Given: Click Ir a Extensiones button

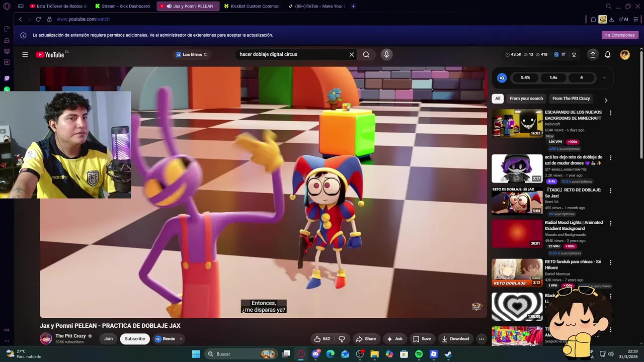Looking at the screenshot, I should tap(619, 35).
